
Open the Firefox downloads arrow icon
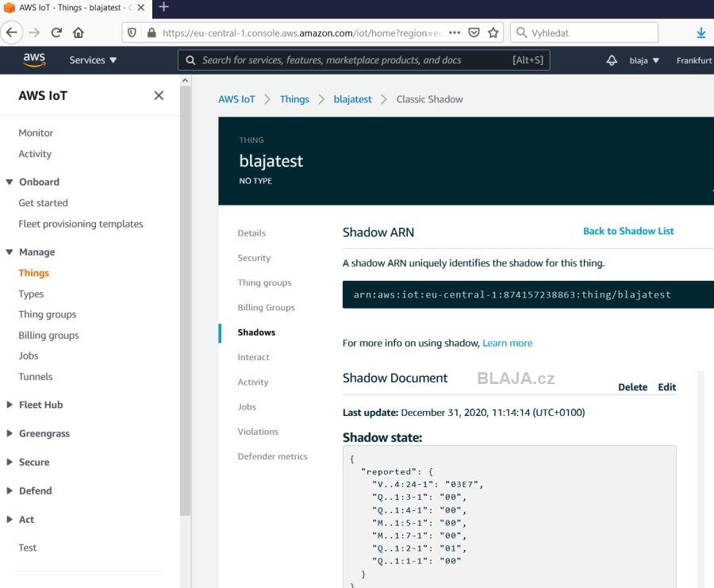tap(701, 33)
